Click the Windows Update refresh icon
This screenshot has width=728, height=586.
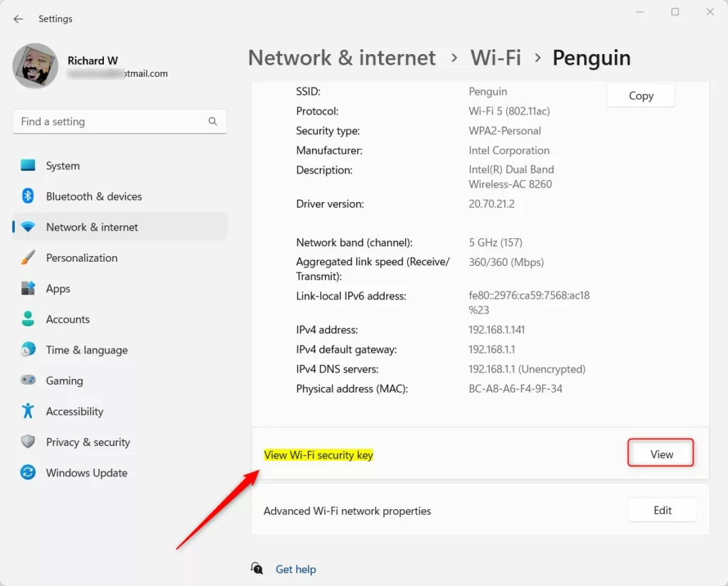[x=28, y=473]
